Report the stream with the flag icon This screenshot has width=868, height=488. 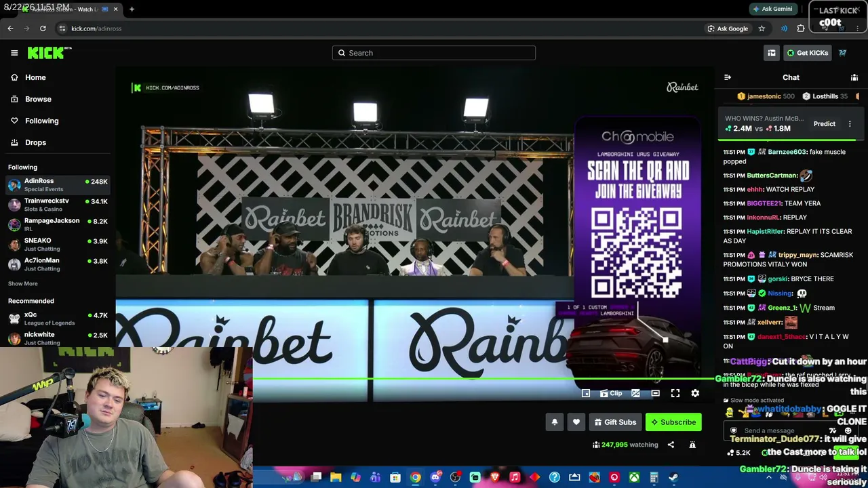pos(692,445)
